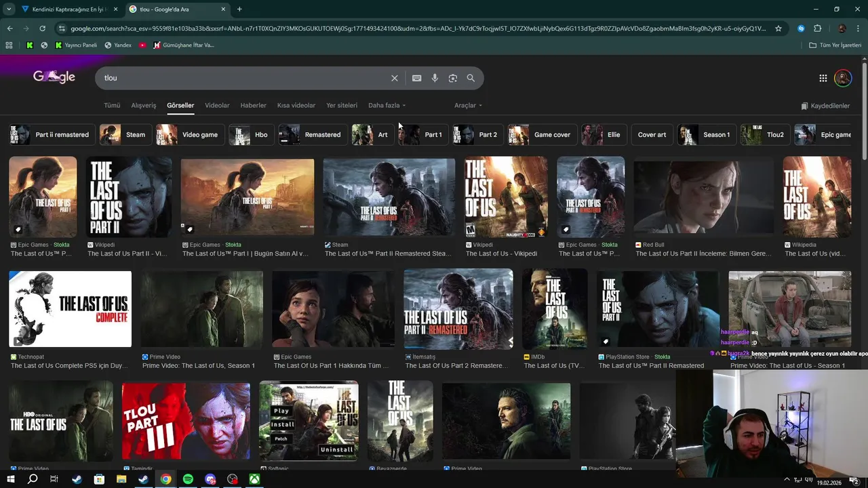
Task: Switch to the 'Yer siteleri' tab
Action: (x=342, y=106)
